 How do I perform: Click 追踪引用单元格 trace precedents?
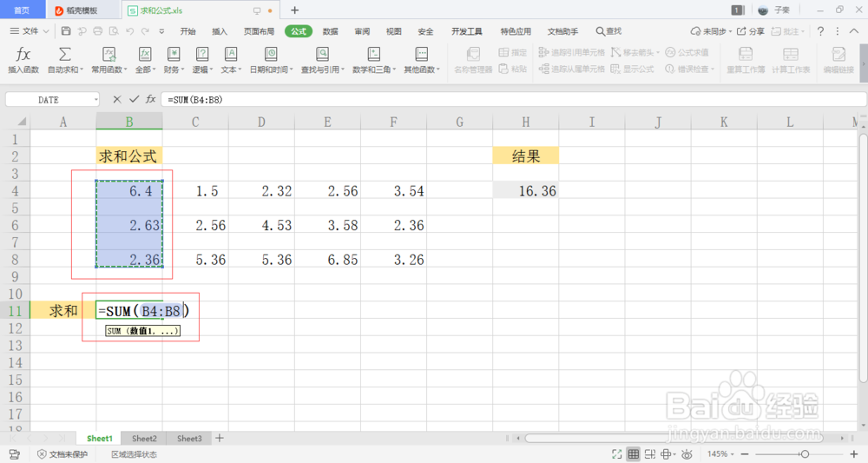coord(572,52)
